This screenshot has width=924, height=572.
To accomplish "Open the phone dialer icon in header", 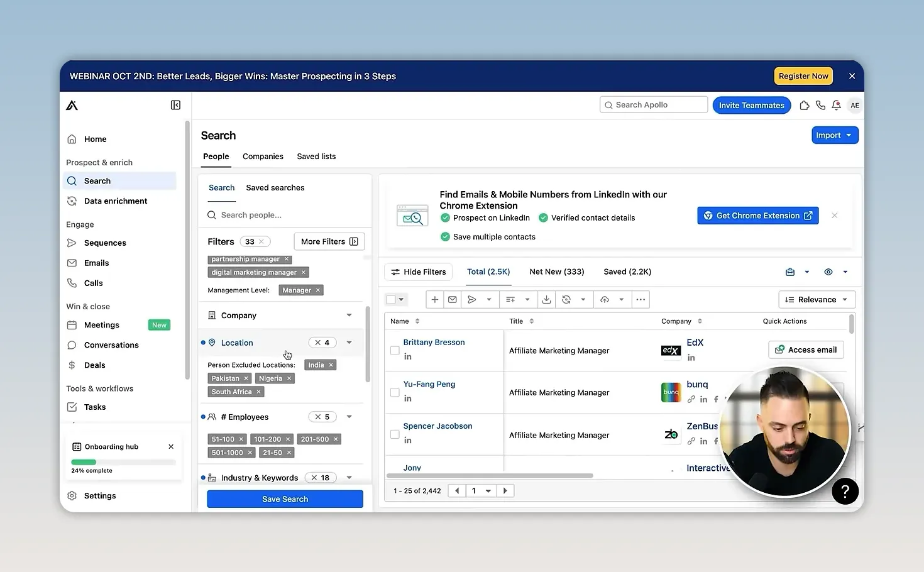I will [x=820, y=106].
